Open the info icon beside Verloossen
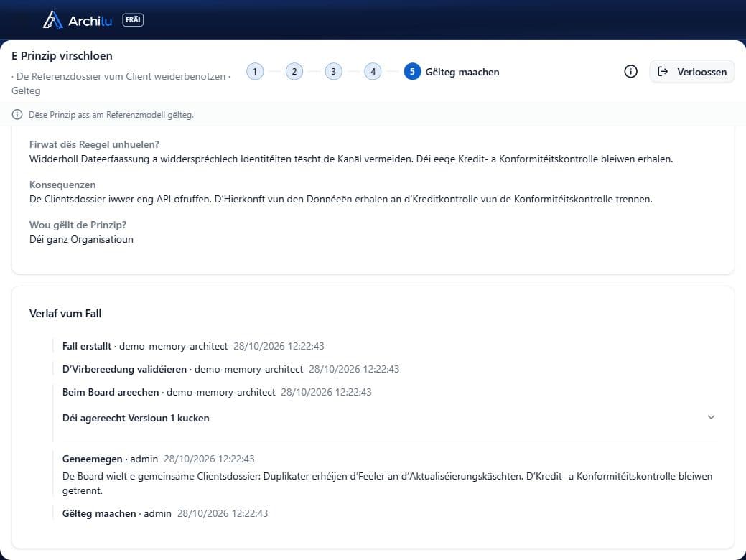The width and height of the screenshot is (746, 560). pos(630,72)
